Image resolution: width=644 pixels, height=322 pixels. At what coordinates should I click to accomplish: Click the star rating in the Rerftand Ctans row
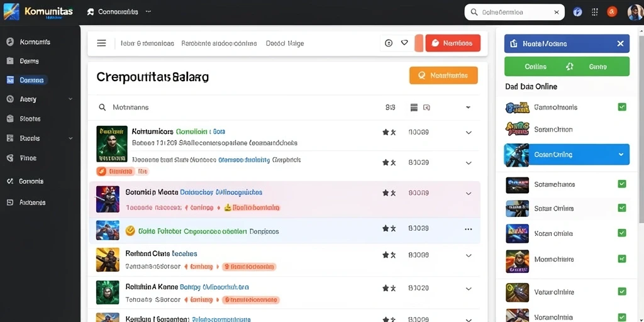(x=389, y=255)
